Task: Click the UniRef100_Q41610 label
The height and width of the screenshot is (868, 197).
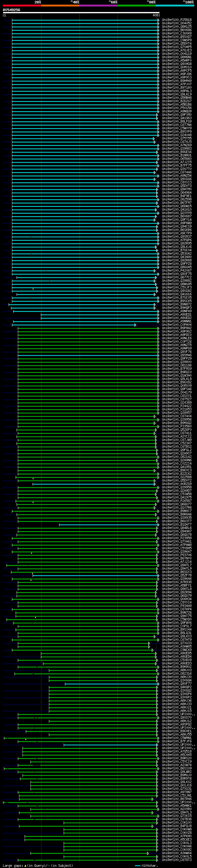Action: 176,210
